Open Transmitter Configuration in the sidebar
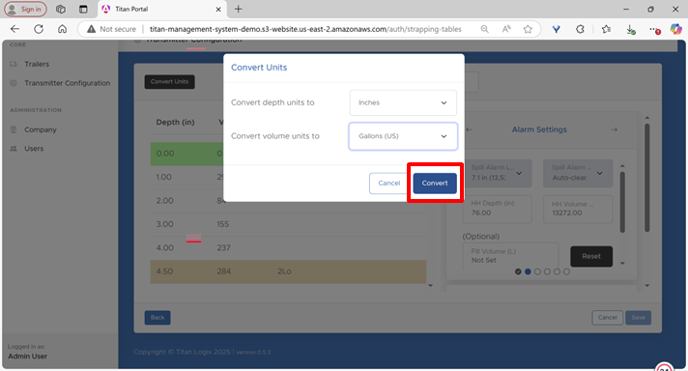This screenshot has height=371, width=688. [67, 83]
